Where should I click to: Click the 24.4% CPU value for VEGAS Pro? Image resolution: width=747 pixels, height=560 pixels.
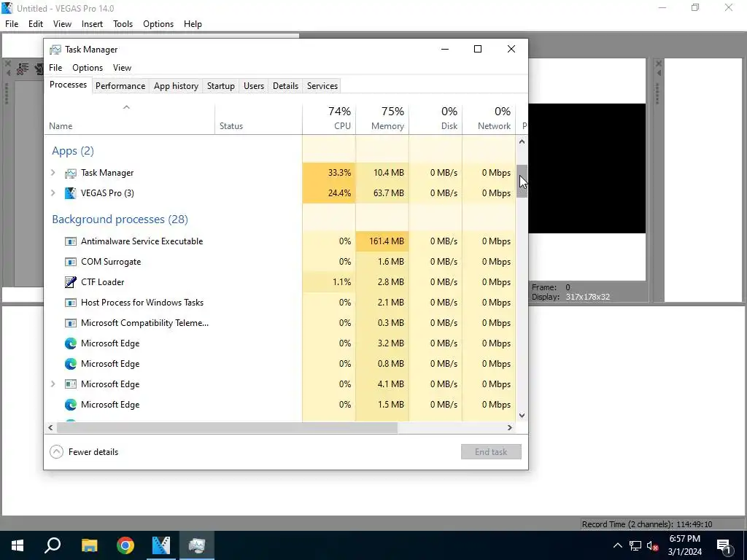coord(329,192)
